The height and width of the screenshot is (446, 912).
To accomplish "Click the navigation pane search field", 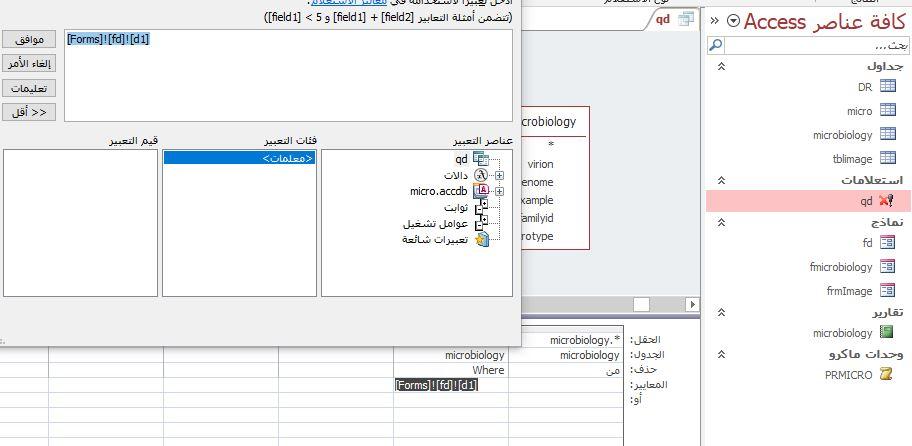I will pyautogui.click(x=816, y=45).
